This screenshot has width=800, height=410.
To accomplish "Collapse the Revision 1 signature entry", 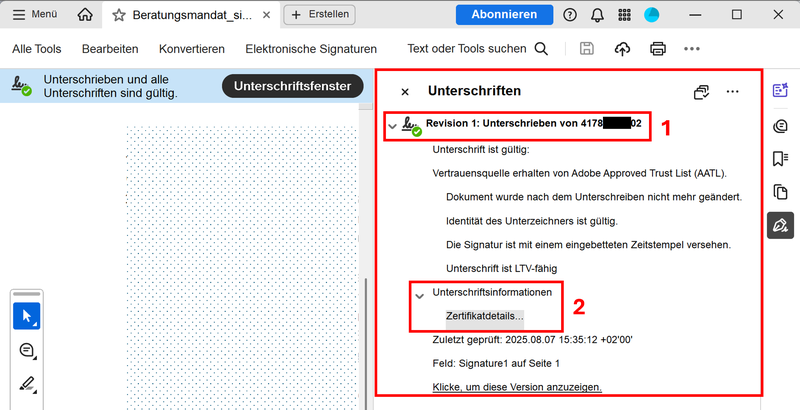I will pos(392,126).
